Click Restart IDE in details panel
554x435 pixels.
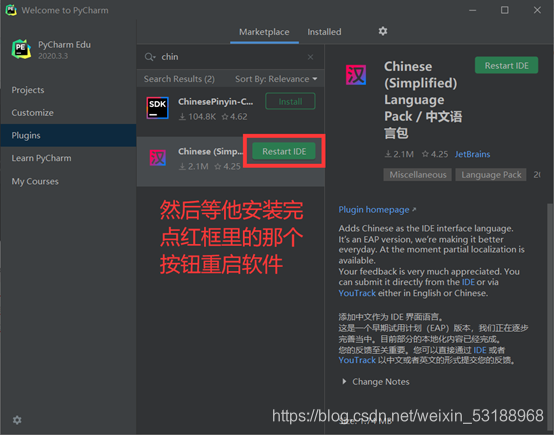click(x=506, y=65)
